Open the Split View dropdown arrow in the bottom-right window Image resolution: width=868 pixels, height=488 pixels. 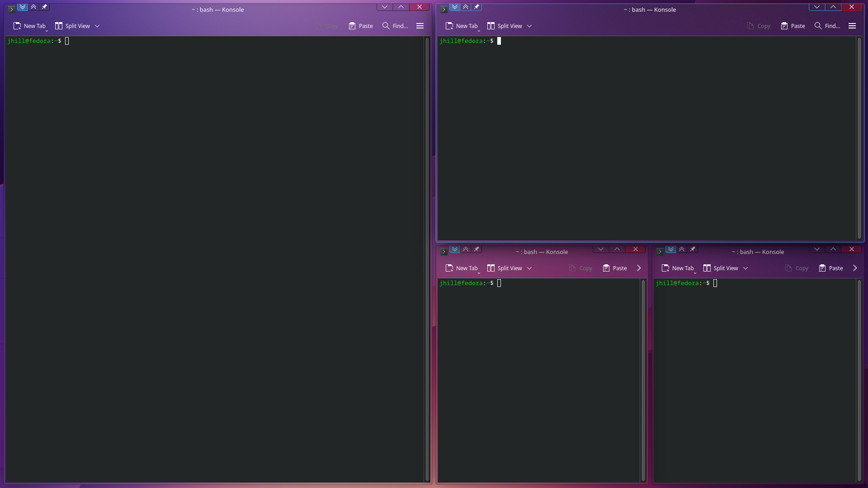pyautogui.click(x=745, y=268)
